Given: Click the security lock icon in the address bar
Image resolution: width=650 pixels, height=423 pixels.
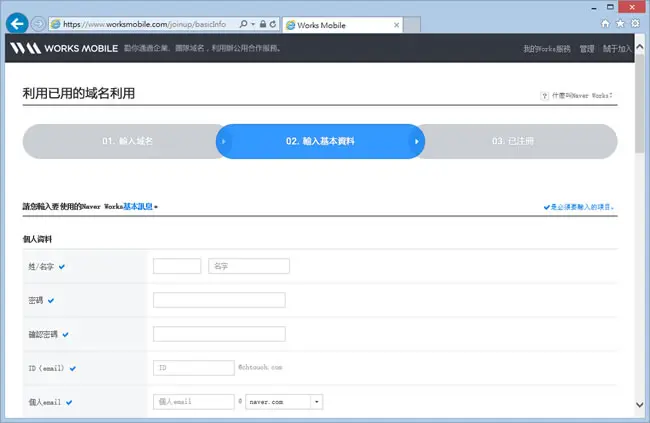Looking at the screenshot, I should click(263, 24).
